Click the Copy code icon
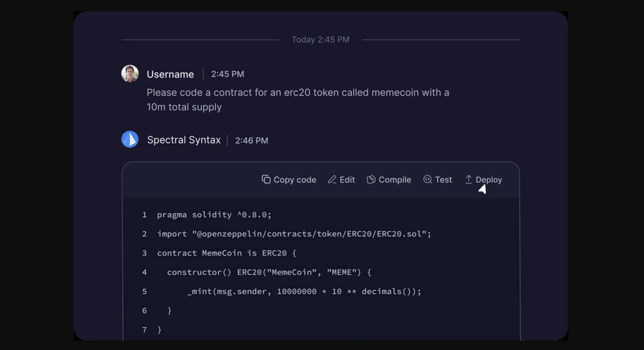This screenshot has height=350, width=644. (266, 179)
